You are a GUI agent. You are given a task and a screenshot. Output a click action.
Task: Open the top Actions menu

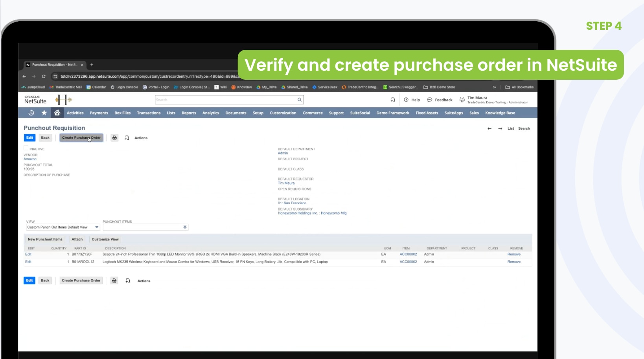click(141, 138)
